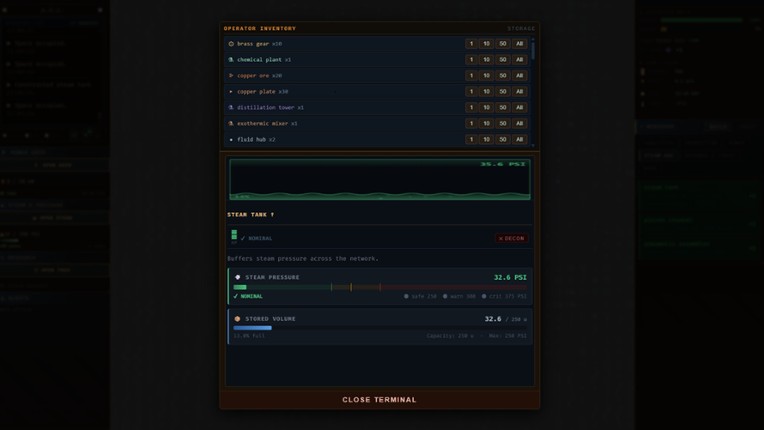The width and height of the screenshot is (764, 430).
Task: Click the 32.6 PSI pressure value
Action: click(x=510, y=277)
